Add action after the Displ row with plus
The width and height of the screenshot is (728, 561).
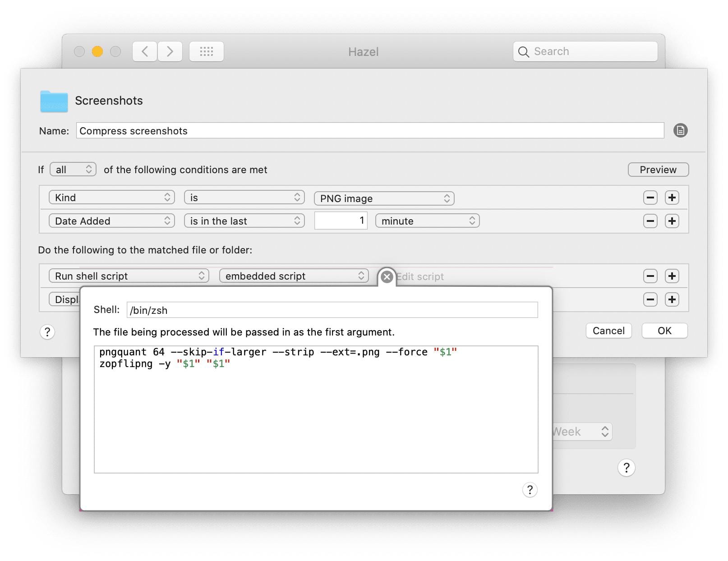pos(672,299)
